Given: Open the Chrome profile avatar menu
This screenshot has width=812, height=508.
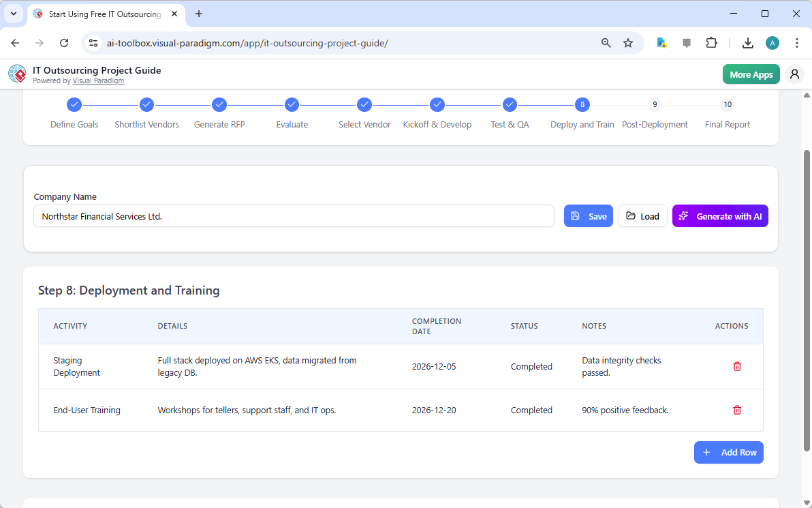Looking at the screenshot, I should point(772,42).
